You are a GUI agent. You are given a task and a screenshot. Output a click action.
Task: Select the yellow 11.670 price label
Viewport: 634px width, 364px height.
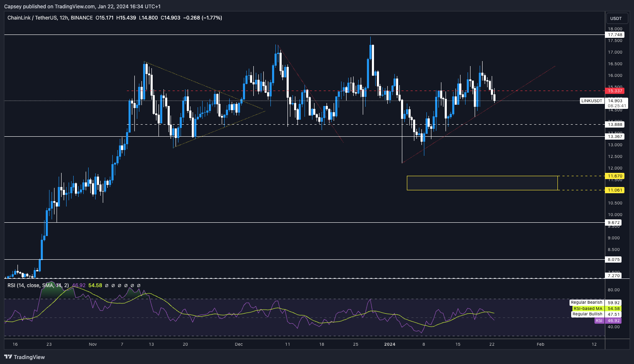point(615,176)
